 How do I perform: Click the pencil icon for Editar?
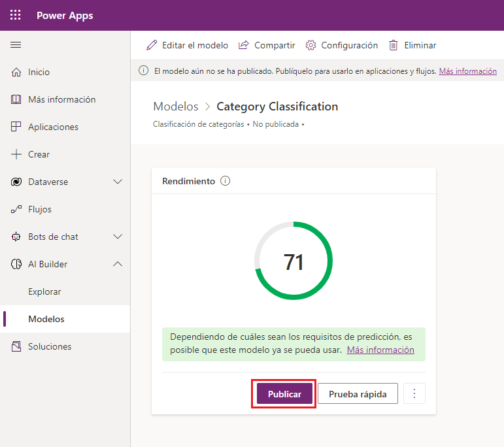[x=152, y=45]
